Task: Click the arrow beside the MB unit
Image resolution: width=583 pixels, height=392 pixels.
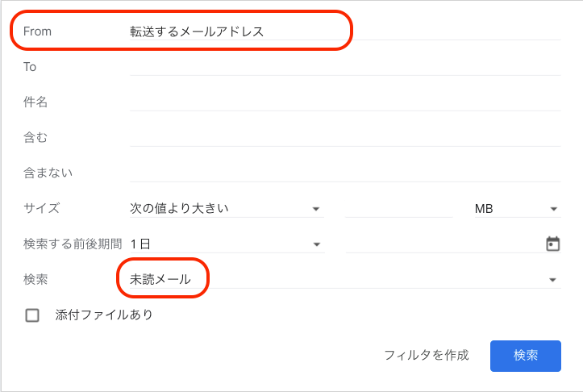Action: point(553,209)
